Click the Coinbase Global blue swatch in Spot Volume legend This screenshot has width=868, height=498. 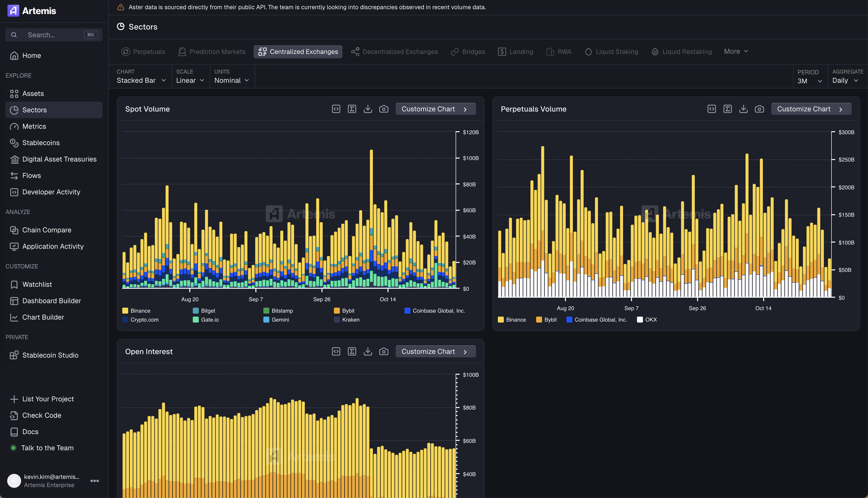click(407, 311)
